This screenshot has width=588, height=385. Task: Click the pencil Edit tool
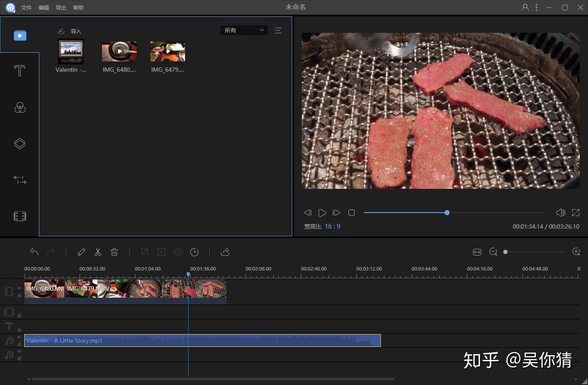pos(81,252)
